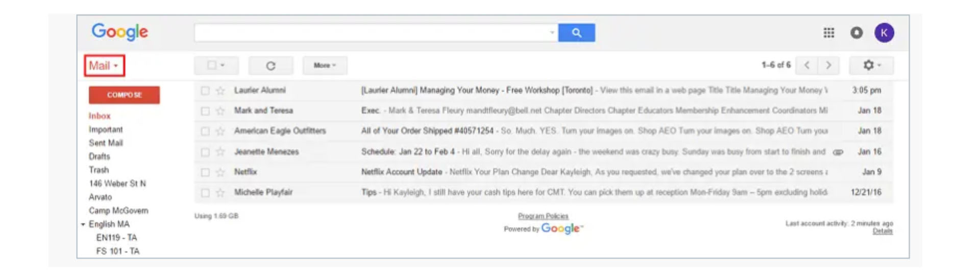Open search options dropdown arrow
This screenshot has width=980, height=273.
pyautogui.click(x=552, y=33)
